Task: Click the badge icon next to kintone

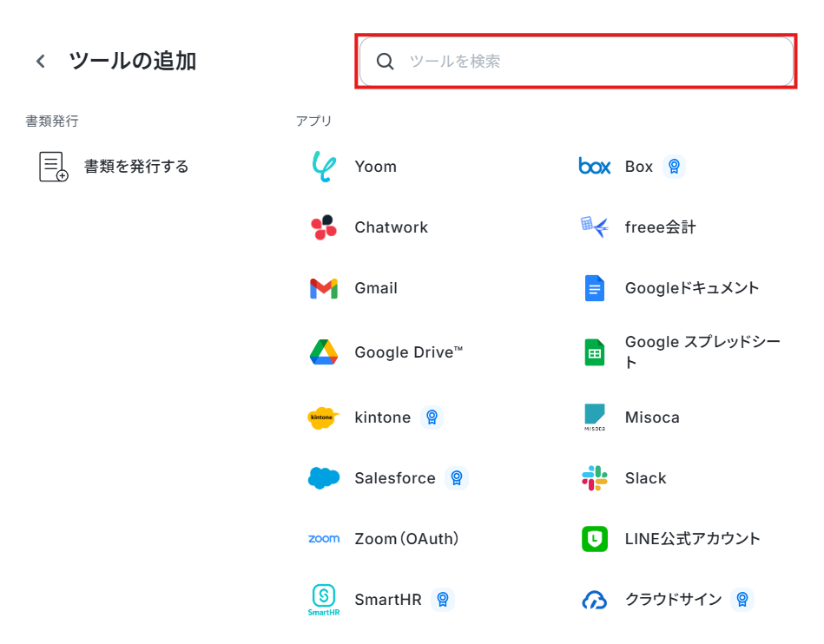Action: coord(432,417)
